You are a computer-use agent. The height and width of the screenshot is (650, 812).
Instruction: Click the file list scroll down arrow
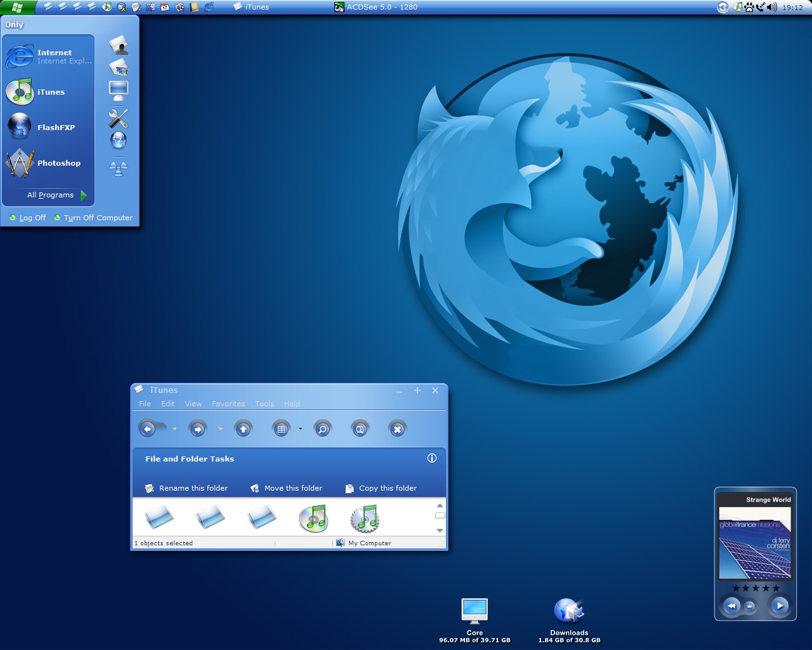coord(440,530)
